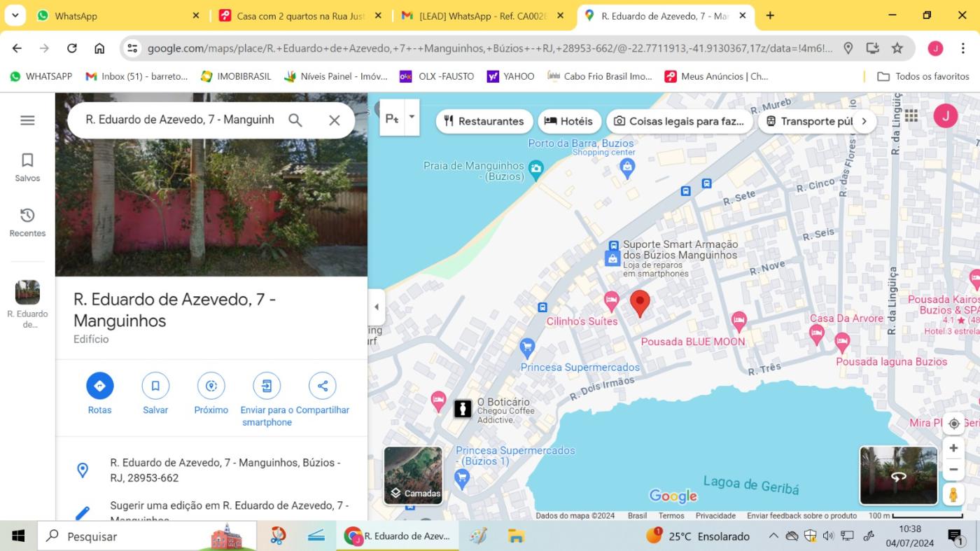Bookmark this page with the star
This screenshot has height=551, width=980.
897,48
